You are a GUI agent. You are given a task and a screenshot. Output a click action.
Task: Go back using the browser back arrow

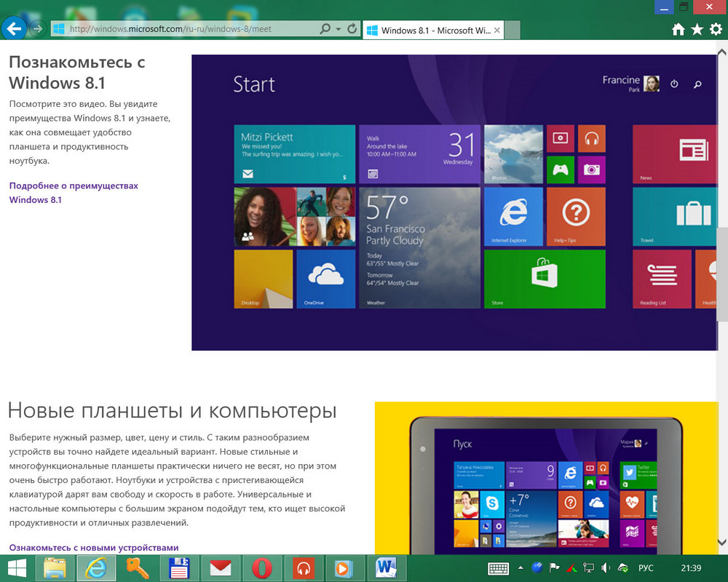14,29
